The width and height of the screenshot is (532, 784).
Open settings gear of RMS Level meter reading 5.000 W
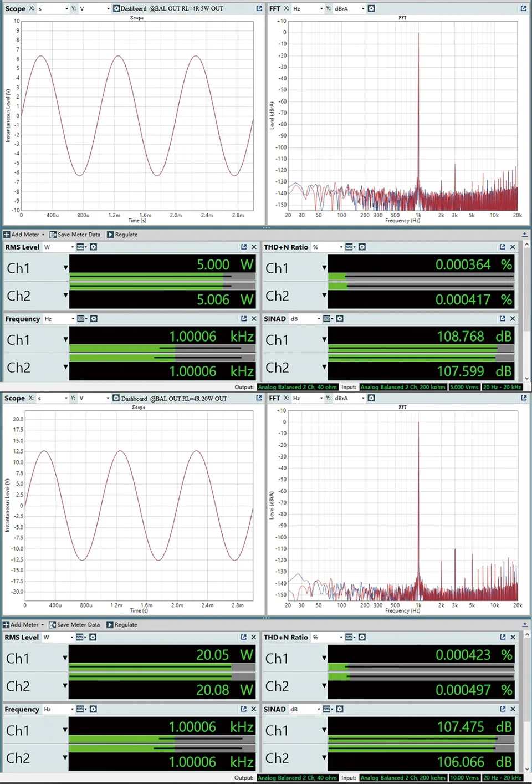point(94,247)
